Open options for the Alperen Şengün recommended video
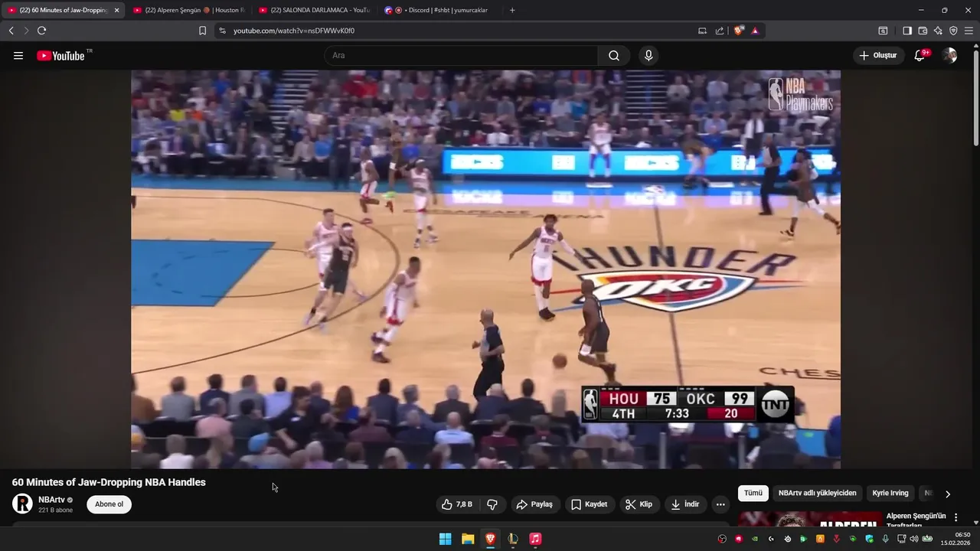Image resolution: width=980 pixels, height=551 pixels. click(x=955, y=517)
